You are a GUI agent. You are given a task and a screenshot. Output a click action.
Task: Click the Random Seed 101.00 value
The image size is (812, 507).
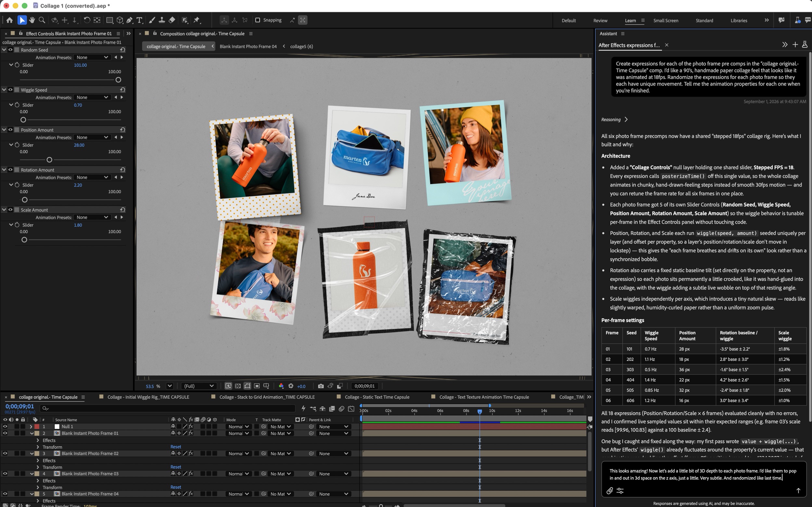(x=80, y=65)
